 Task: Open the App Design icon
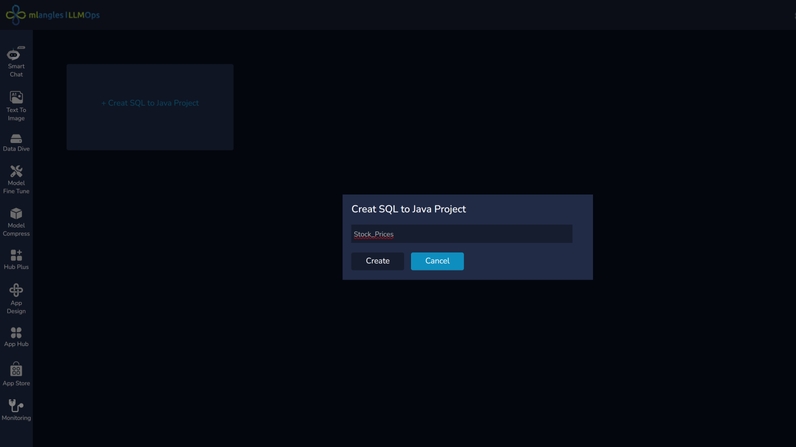(16, 290)
